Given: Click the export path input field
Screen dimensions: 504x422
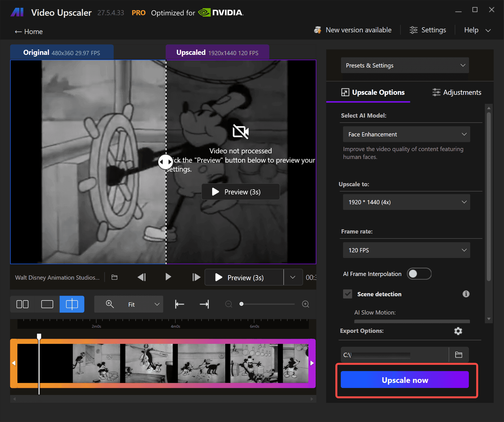Looking at the screenshot, I should pyautogui.click(x=395, y=355).
